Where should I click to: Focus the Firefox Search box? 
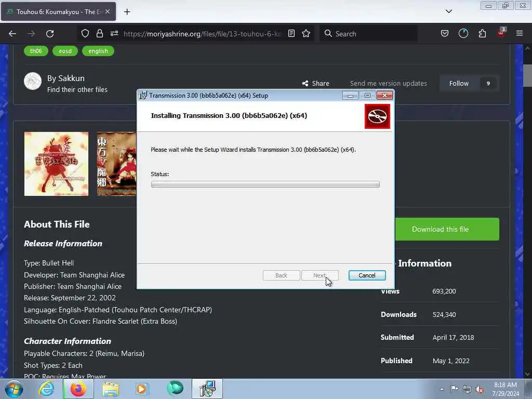(x=368, y=34)
